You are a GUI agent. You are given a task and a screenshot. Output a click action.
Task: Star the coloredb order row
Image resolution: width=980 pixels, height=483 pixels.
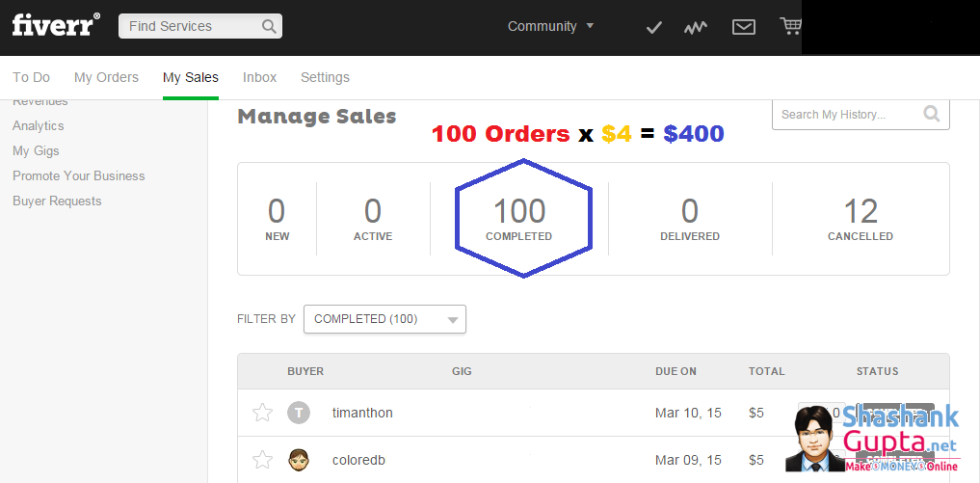coord(262,460)
